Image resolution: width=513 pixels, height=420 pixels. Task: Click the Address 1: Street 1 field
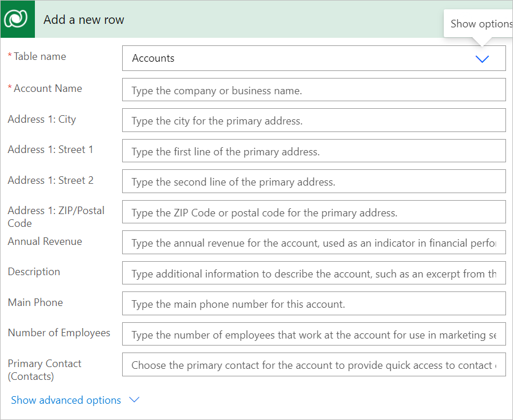click(x=314, y=151)
